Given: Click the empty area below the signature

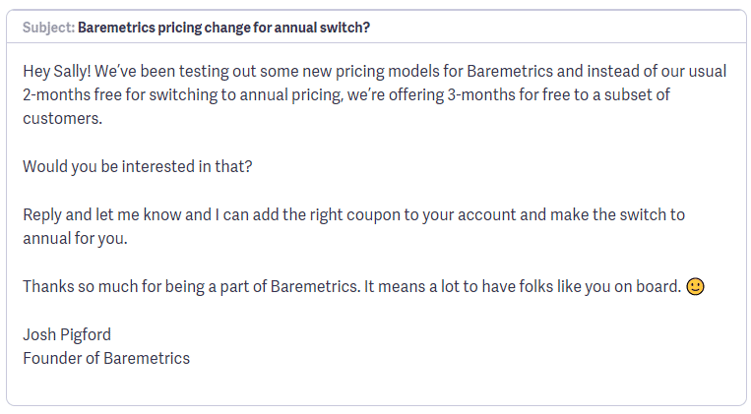Looking at the screenshot, I should pos(376,386).
